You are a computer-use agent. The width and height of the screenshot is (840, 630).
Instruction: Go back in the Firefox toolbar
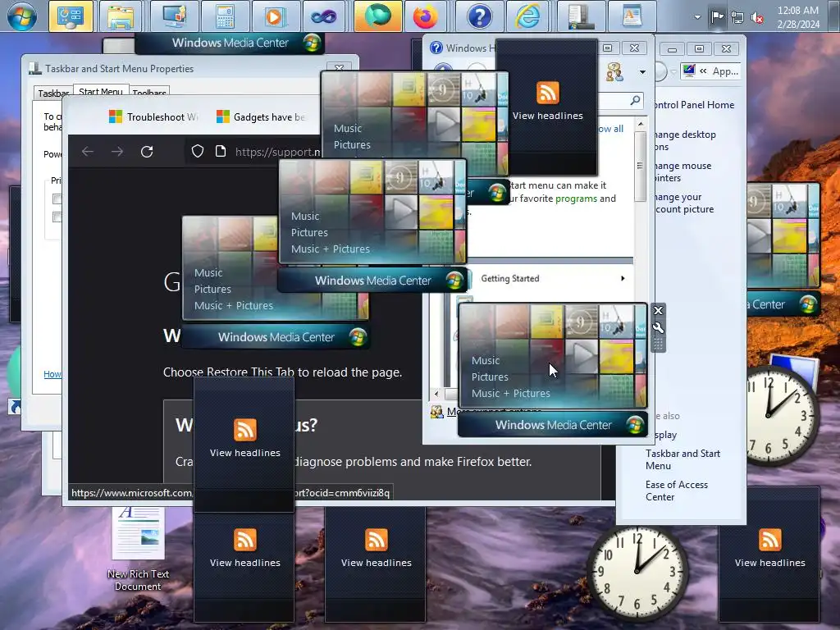(x=88, y=152)
